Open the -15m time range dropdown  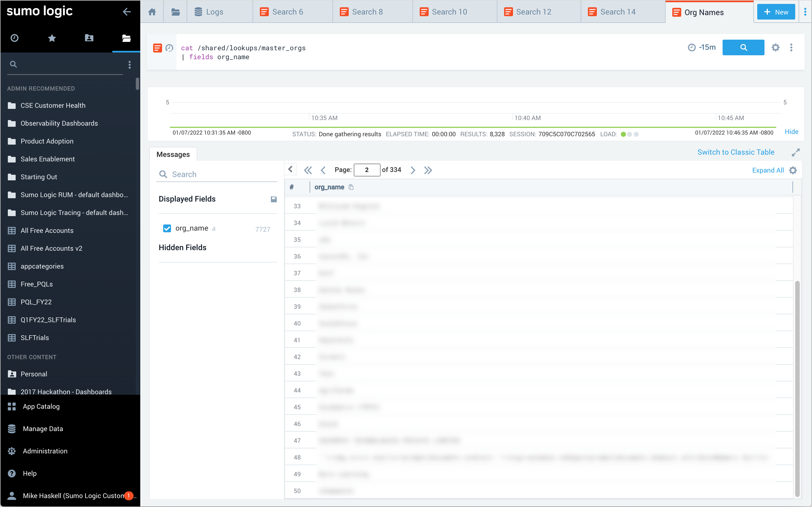click(702, 47)
